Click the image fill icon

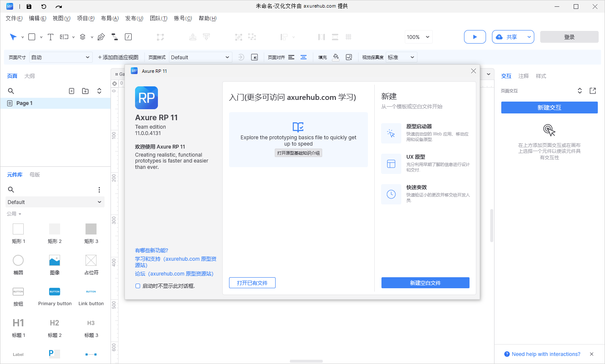(350, 57)
